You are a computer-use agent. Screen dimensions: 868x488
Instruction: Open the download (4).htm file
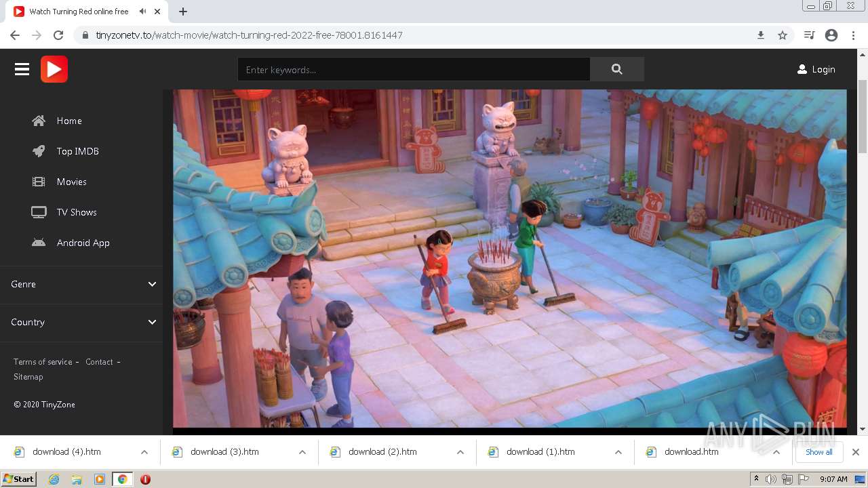click(x=66, y=452)
